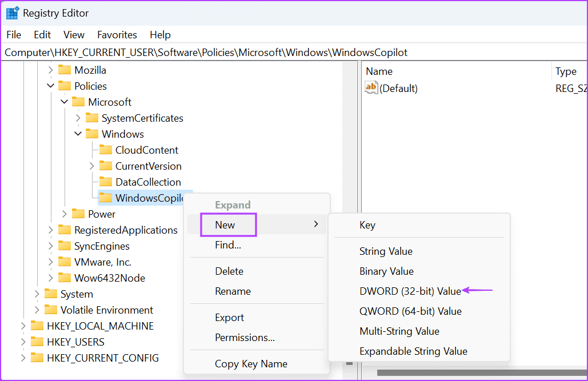This screenshot has width=588, height=381.
Task: Click the Registry Editor app icon in title bar
Action: coord(13,13)
